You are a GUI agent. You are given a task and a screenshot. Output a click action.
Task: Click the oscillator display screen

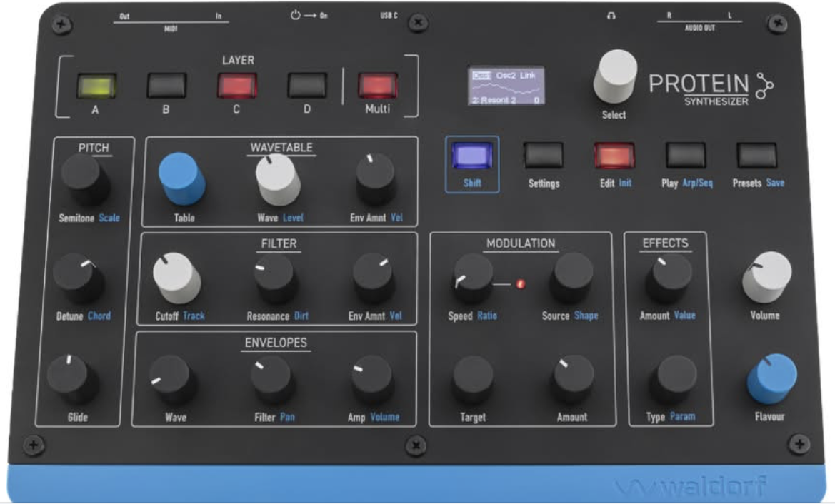pyautogui.click(x=506, y=86)
